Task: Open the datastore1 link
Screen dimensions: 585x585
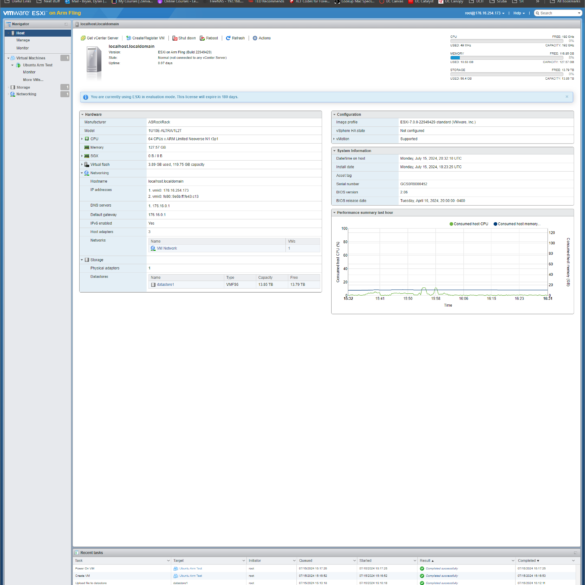Action: [165, 285]
